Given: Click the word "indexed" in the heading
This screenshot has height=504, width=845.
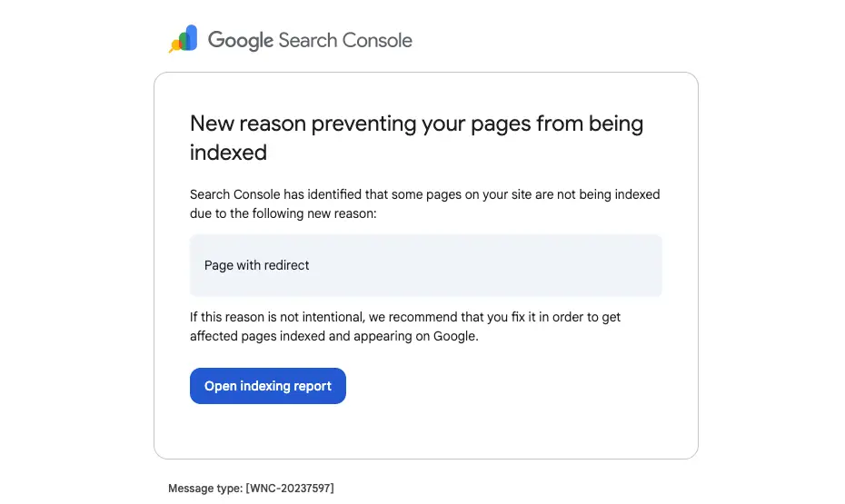Looking at the screenshot, I should tap(228, 153).
